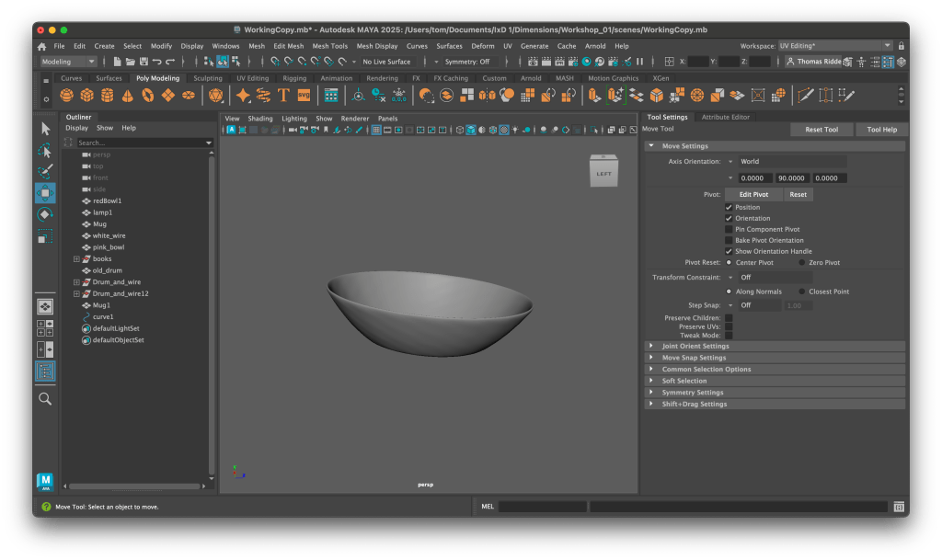
Task: Create a polygon cone from the shelf
Action: (x=128, y=96)
